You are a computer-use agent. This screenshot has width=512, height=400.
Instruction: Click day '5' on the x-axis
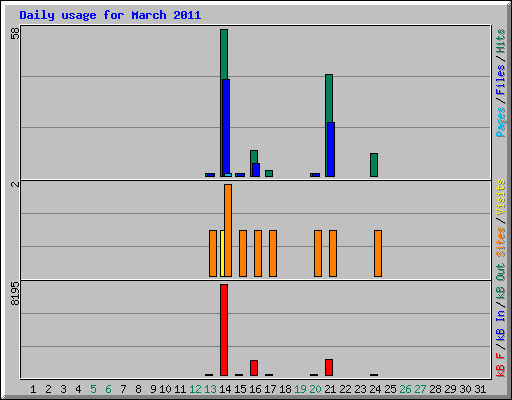[93, 389]
